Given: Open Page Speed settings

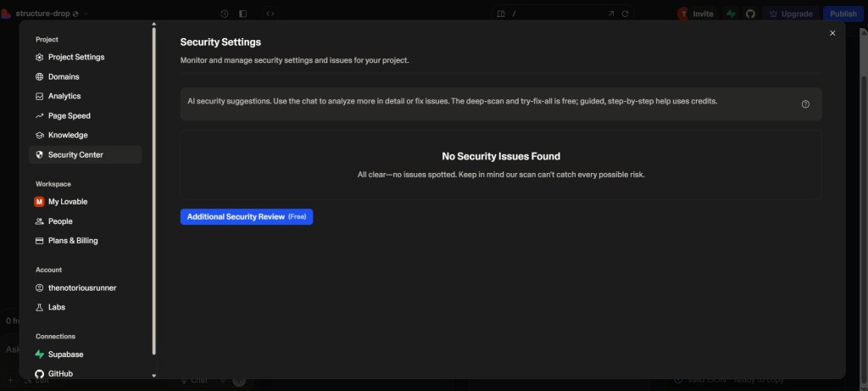Looking at the screenshot, I should [x=70, y=115].
